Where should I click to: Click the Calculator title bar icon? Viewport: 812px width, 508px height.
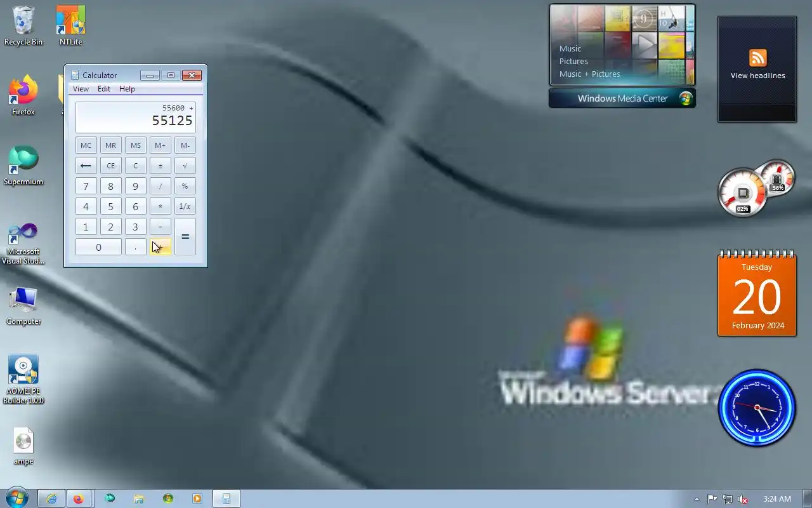[75, 75]
